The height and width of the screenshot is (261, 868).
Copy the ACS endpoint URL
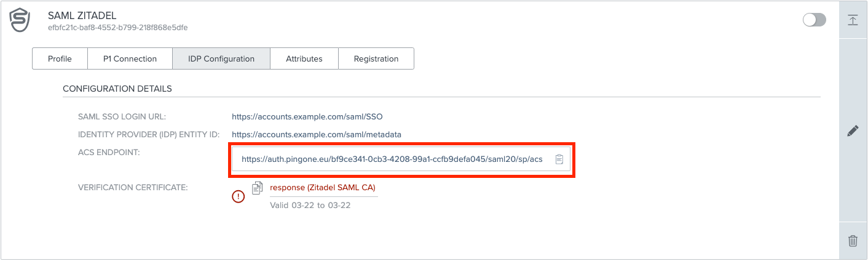559,159
